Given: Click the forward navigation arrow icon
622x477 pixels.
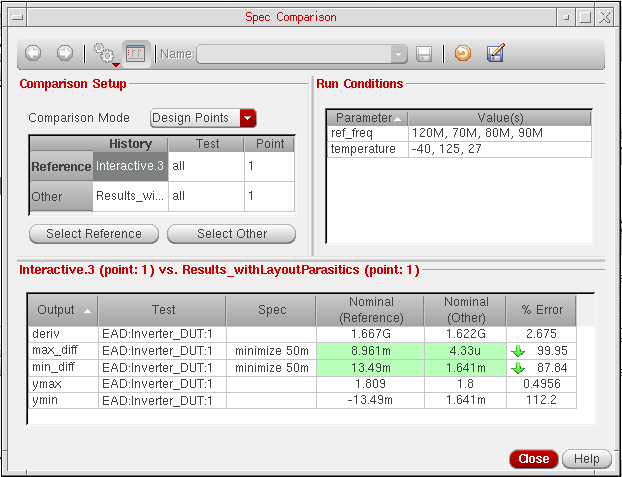Looking at the screenshot, I should coord(64,53).
